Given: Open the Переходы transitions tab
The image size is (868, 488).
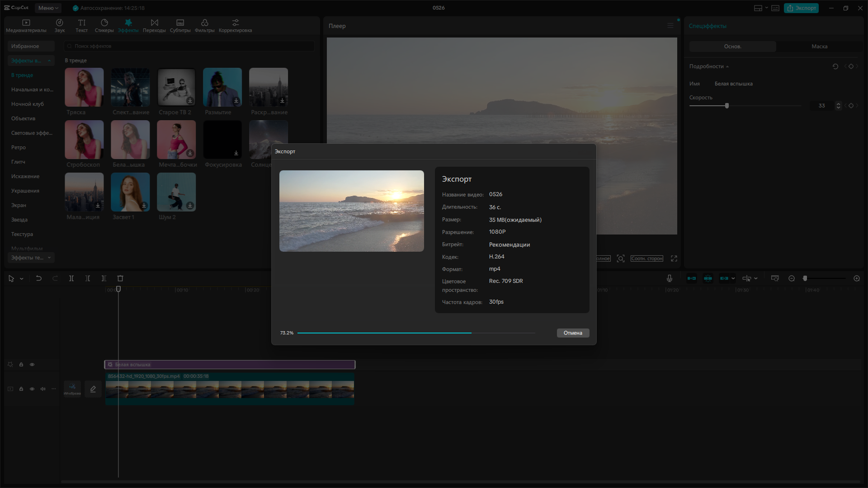Looking at the screenshot, I should 154,26.
